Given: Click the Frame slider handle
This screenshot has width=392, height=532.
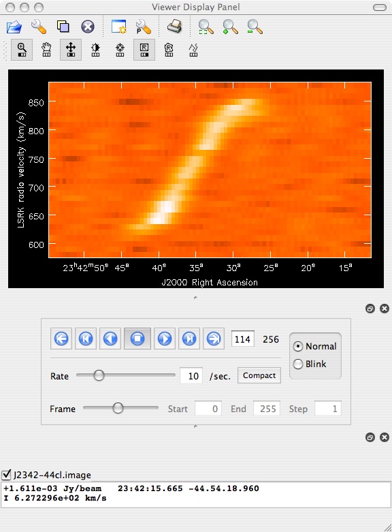Looking at the screenshot, I should [x=118, y=408].
